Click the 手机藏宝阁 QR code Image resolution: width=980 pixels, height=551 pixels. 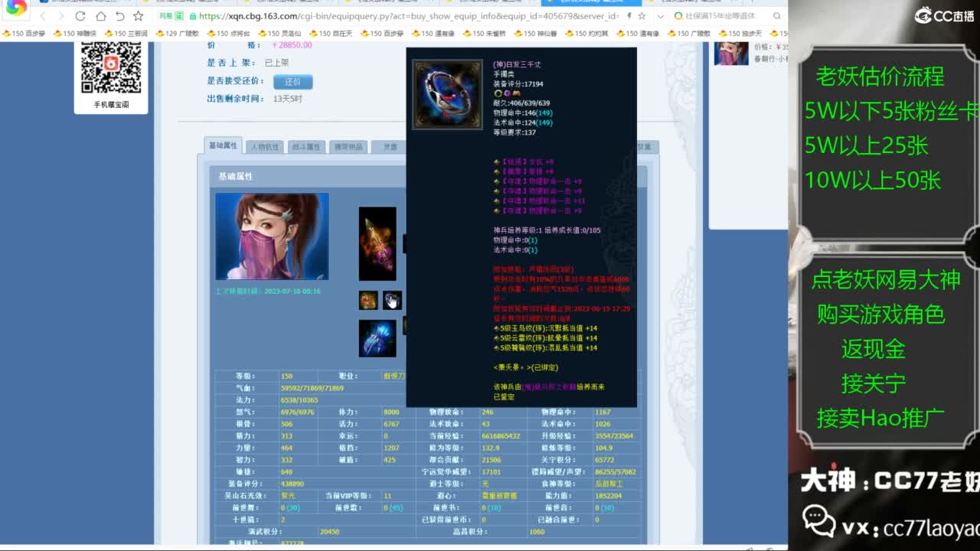pos(113,69)
